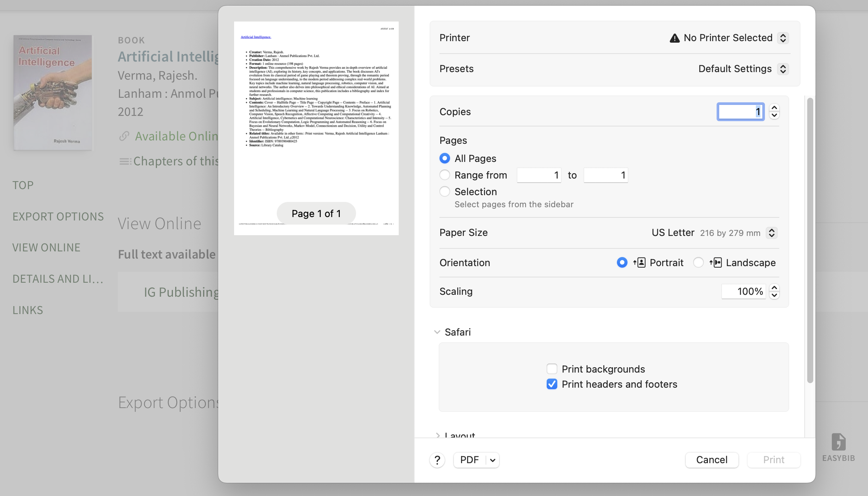Open the PDF dropdown arrow menu
868x496 pixels.
(492, 460)
